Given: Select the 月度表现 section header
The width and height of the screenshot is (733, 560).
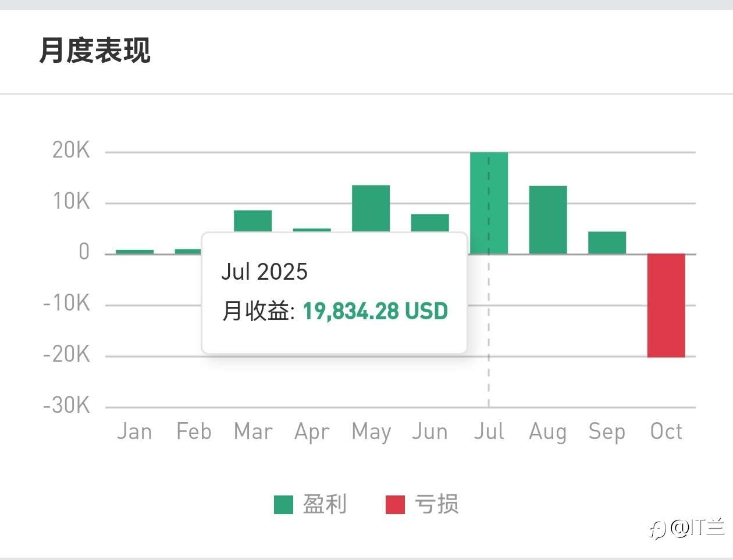Looking at the screenshot, I should [95, 51].
